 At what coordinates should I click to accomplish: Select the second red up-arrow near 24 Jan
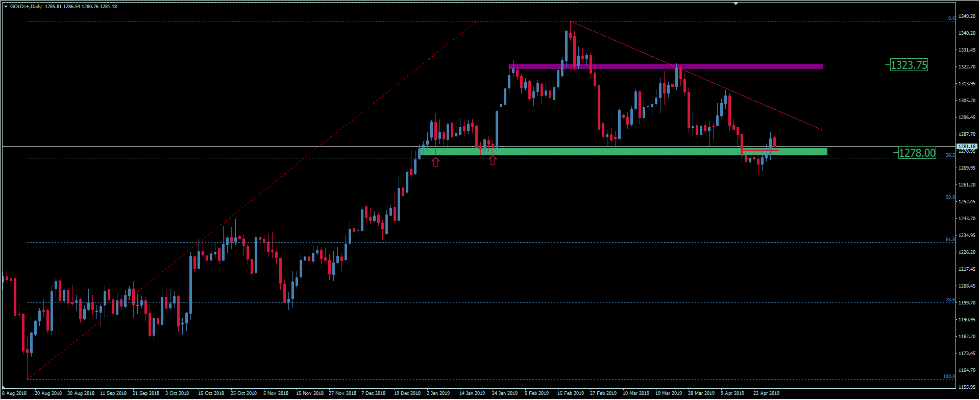(493, 161)
